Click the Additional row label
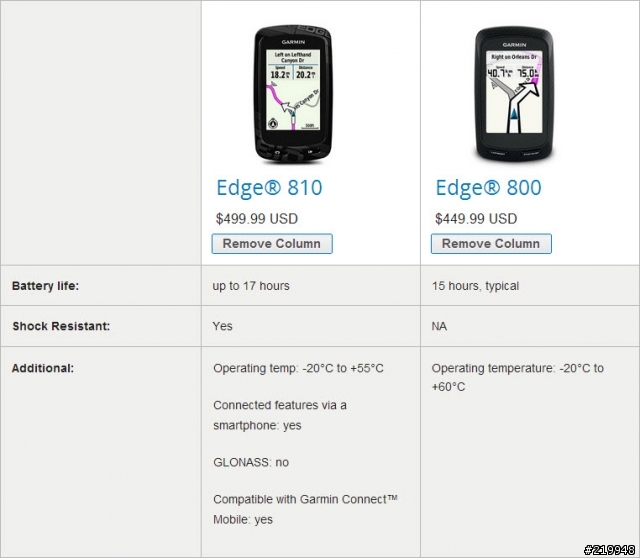This screenshot has width=640, height=558. pos(43,368)
